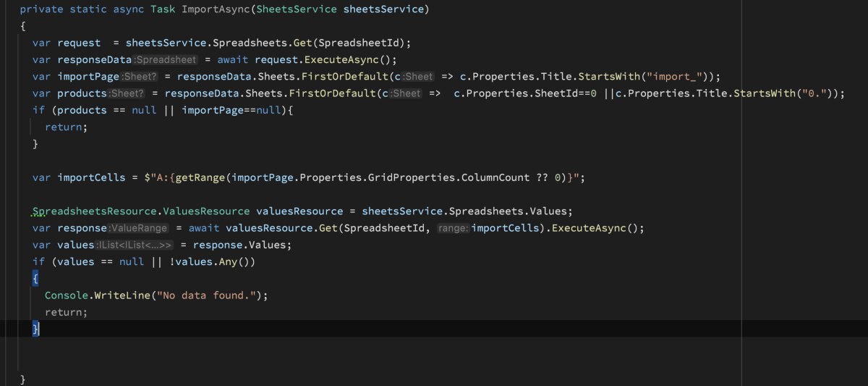868x386 pixels.
Task: Click the 'products' variable declaration
Action: (x=82, y=93)
